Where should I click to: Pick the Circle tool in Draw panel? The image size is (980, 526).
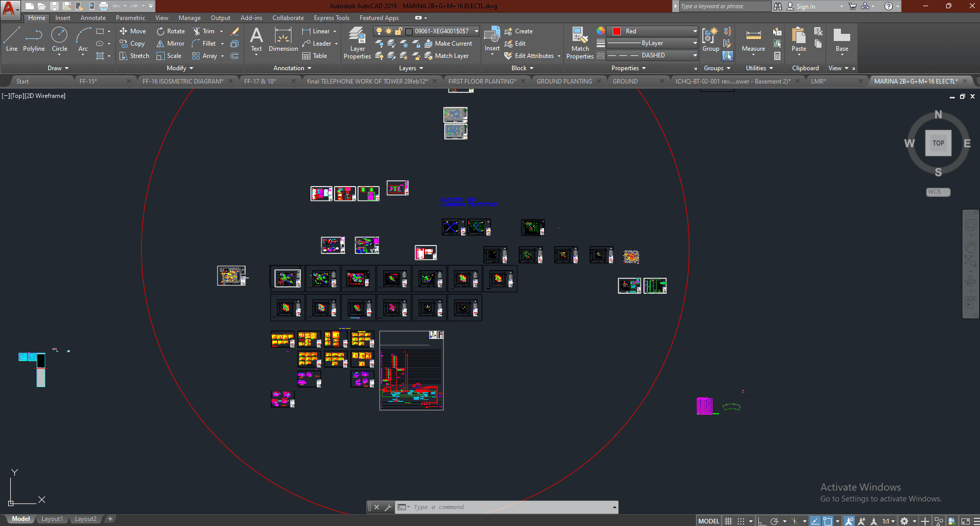click(59, 40)
